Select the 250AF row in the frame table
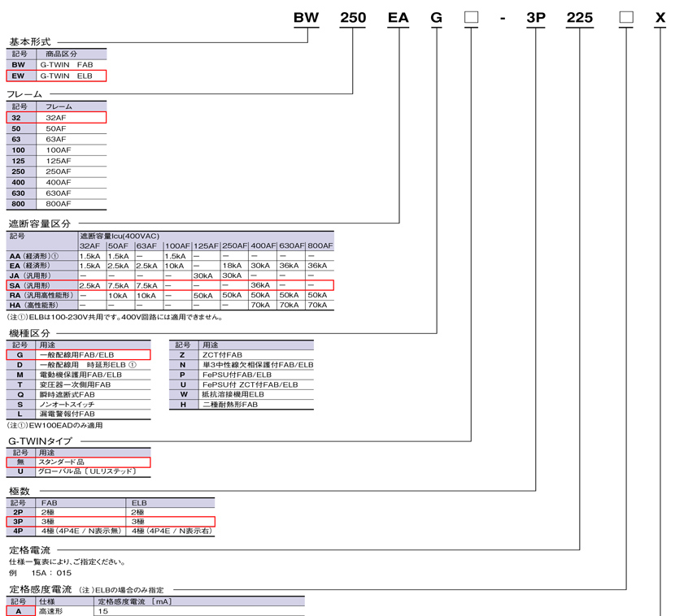This screenshot has height=616, width=675. (56, 171)
